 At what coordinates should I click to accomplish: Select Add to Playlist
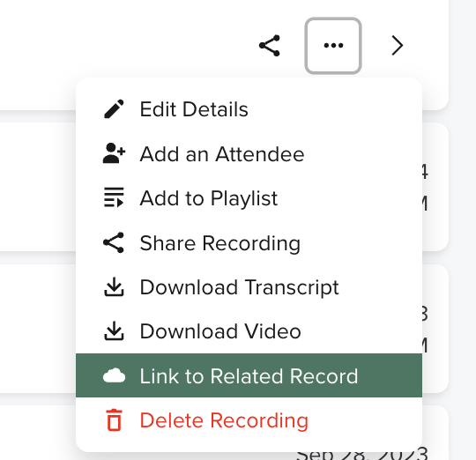[x=249, y=198]
